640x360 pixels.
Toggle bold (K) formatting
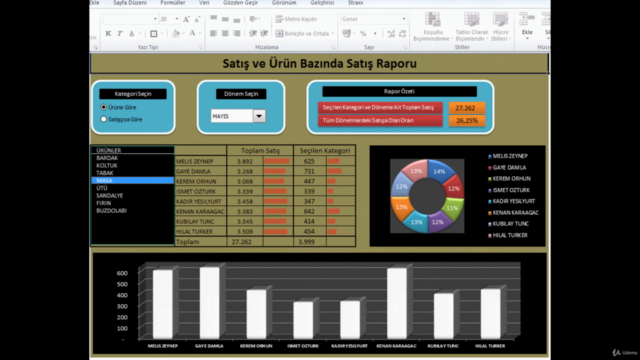click(108, 33)
